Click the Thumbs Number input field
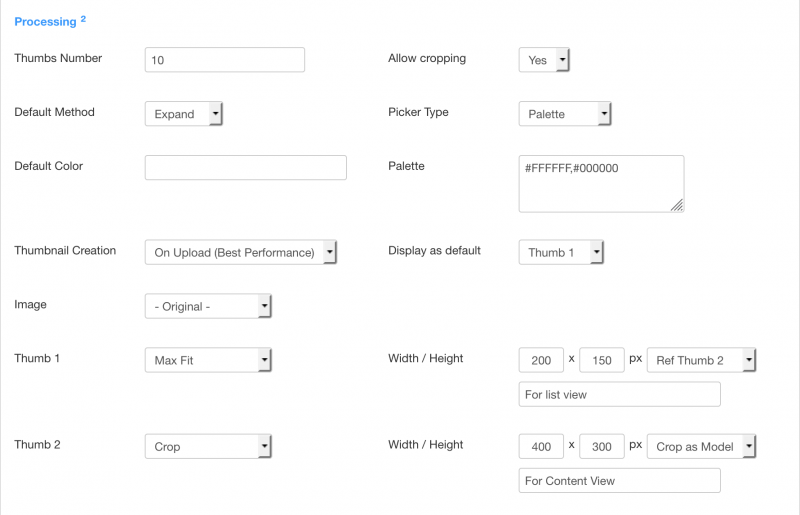The height and width of the screenshot is (515, 800). tap(224, 60)
